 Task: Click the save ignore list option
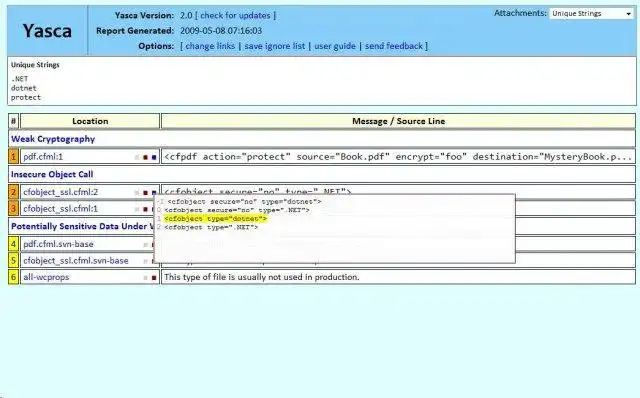tap(274, 46)
